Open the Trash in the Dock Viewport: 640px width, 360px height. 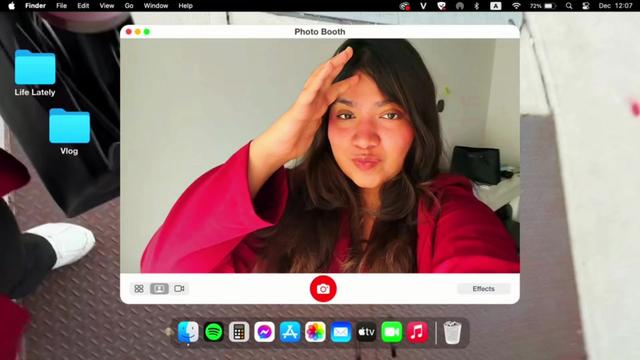pyautogui.click(x=452, y=332)
